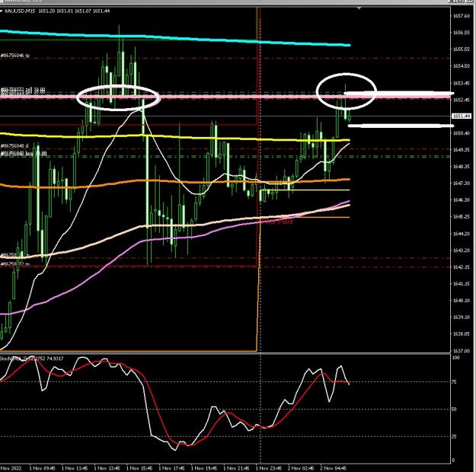Click the 1653.45 price scale label

pyautogui.click(x=461, y=83)
